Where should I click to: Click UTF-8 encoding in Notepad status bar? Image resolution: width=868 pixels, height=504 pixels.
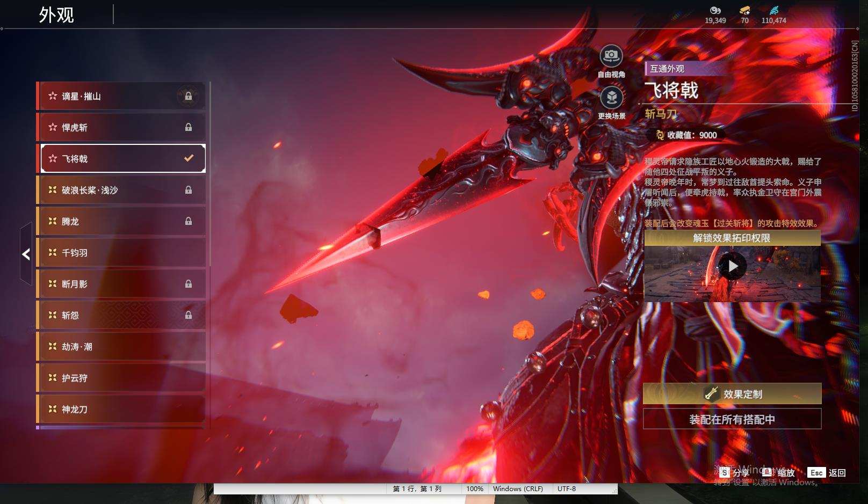click(567, 489)
